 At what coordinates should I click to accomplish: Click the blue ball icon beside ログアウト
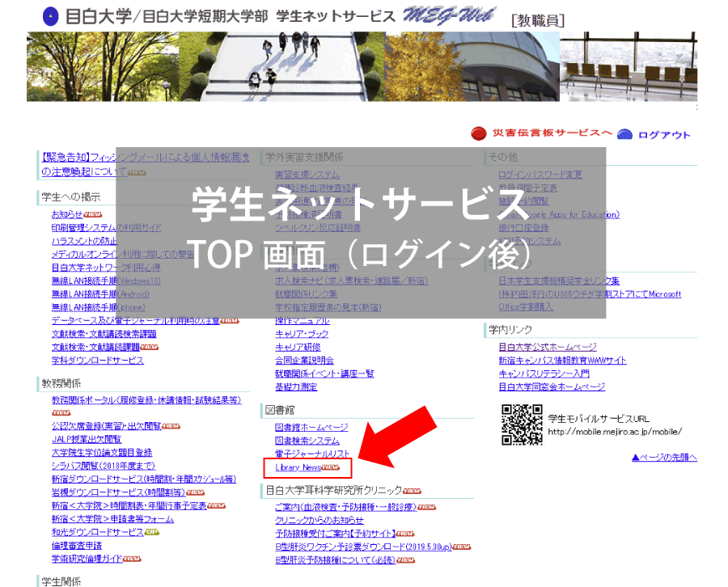click(x=624, y=134)
